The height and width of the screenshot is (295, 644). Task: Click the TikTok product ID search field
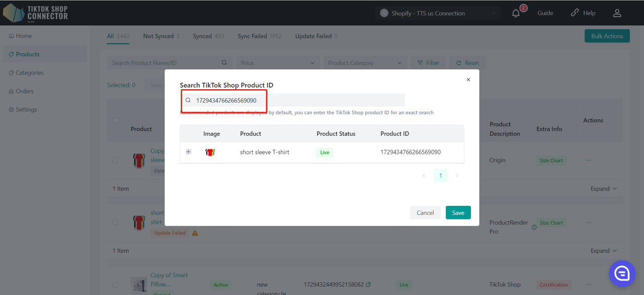pyautogui.click(x=297, y=100)
